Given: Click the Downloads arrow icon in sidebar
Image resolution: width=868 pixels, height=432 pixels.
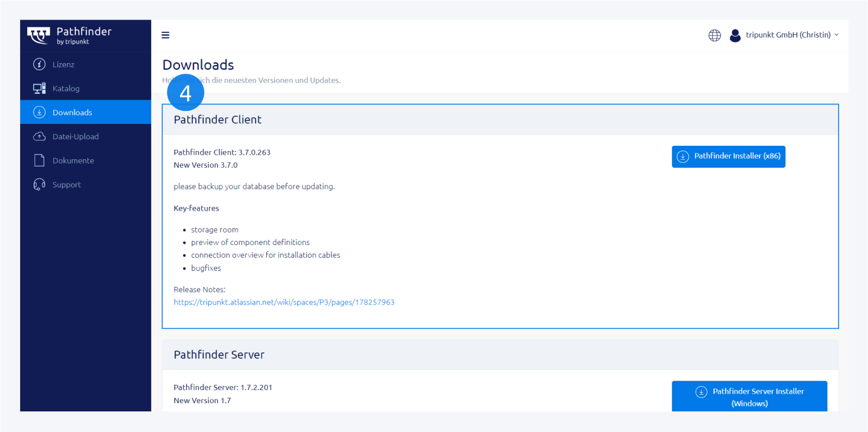Looking at the screenshot, I should tap(40, 112).
